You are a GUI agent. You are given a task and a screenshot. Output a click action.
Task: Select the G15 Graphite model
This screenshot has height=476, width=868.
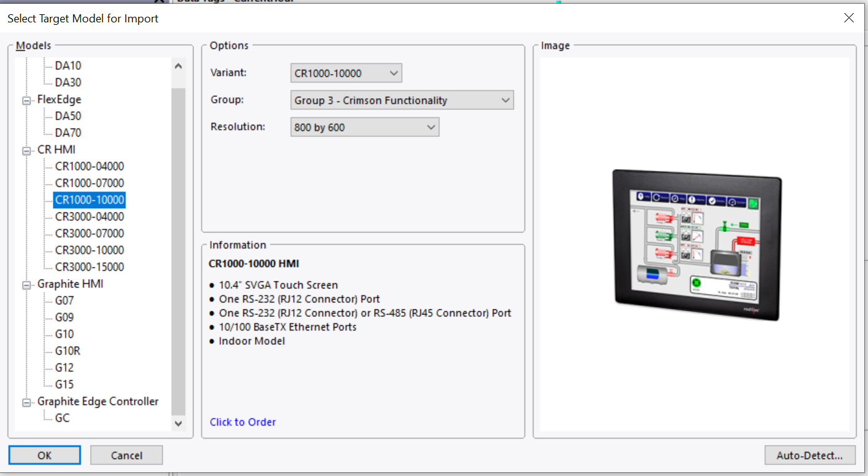point(64,385)
